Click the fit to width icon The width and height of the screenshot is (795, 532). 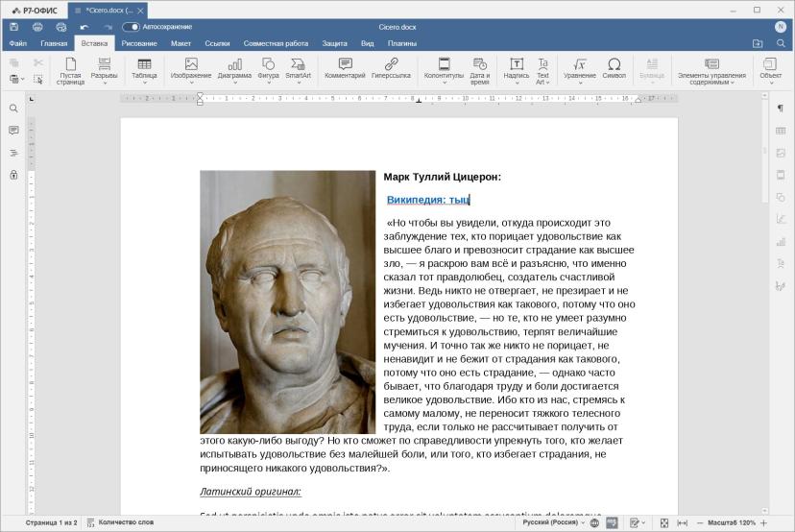coord(683,522)
